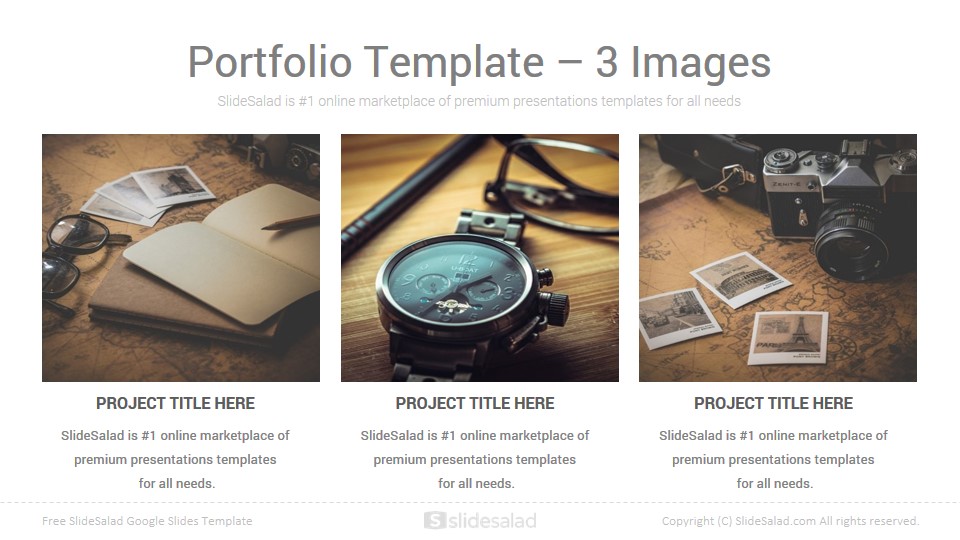Select the vintage camera image
The image size is (960, 540).
click(778, 258)
